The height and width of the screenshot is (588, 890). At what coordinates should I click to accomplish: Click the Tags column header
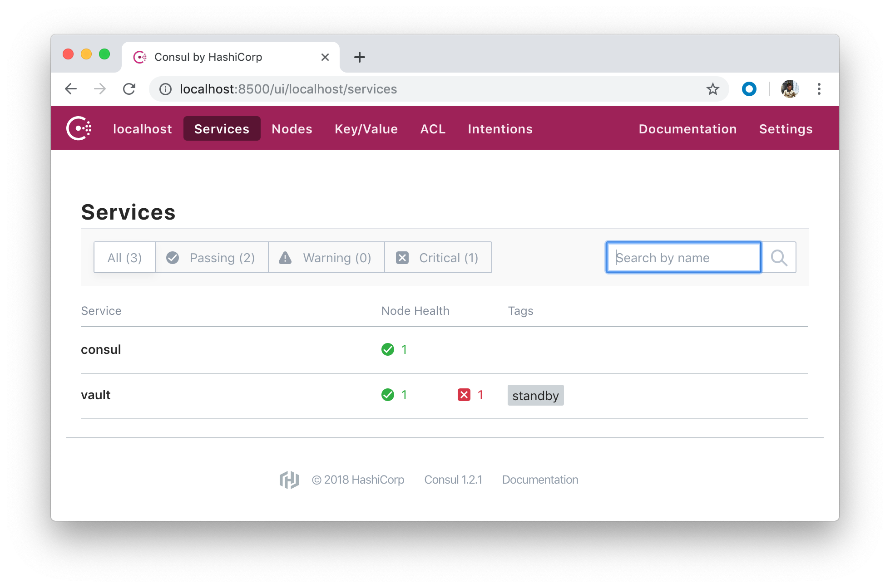click(520, 311)
